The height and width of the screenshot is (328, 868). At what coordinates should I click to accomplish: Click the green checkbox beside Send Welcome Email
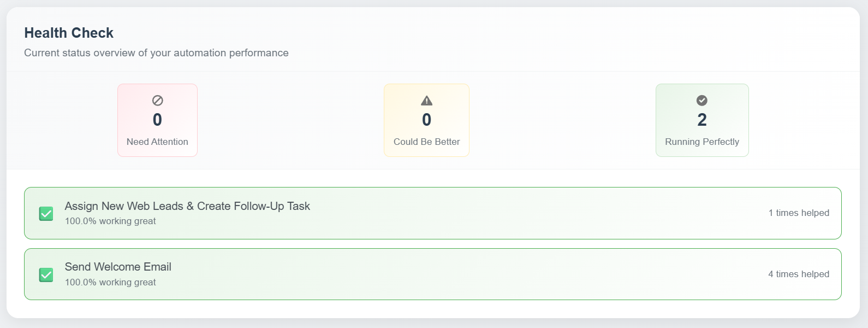(x=46, y=274)
